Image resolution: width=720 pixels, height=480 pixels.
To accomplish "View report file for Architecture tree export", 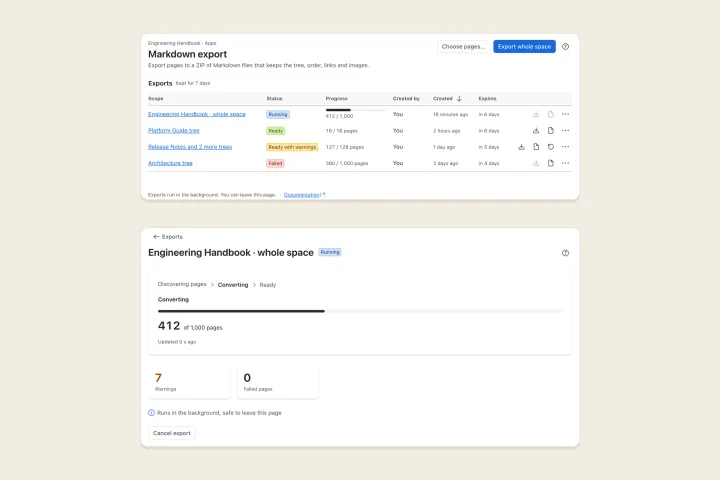I will pyautogui.click(x=551, y=163).
